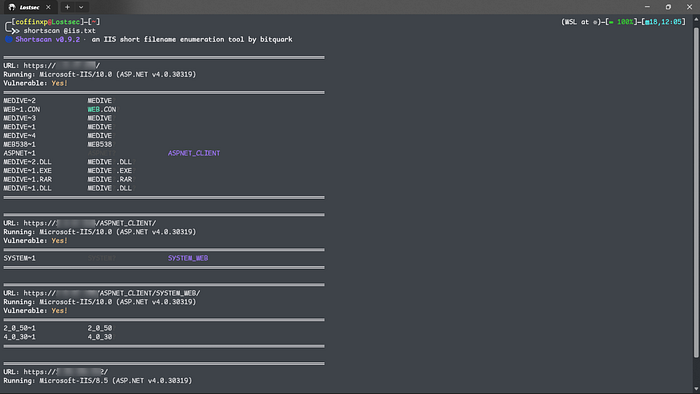
Task: Click 'MEDIVE~1.EXE' entry
Action: tap(27, 170)
